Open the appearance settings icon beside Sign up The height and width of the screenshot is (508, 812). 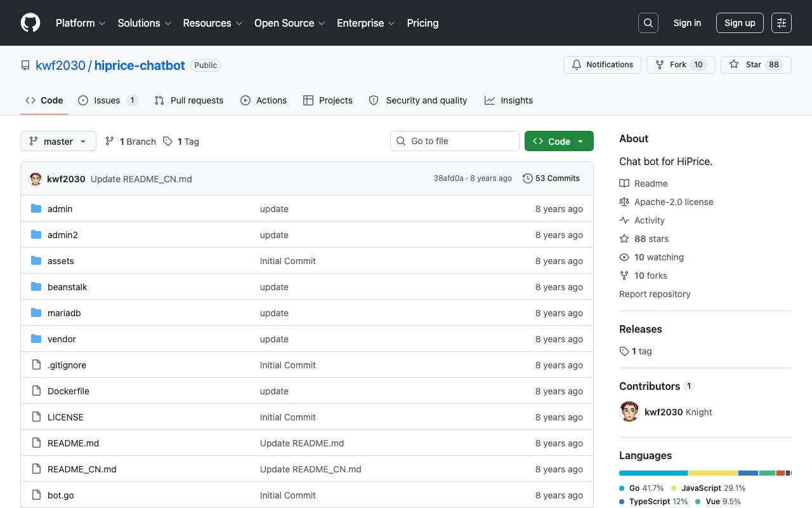tap(782, 23)
